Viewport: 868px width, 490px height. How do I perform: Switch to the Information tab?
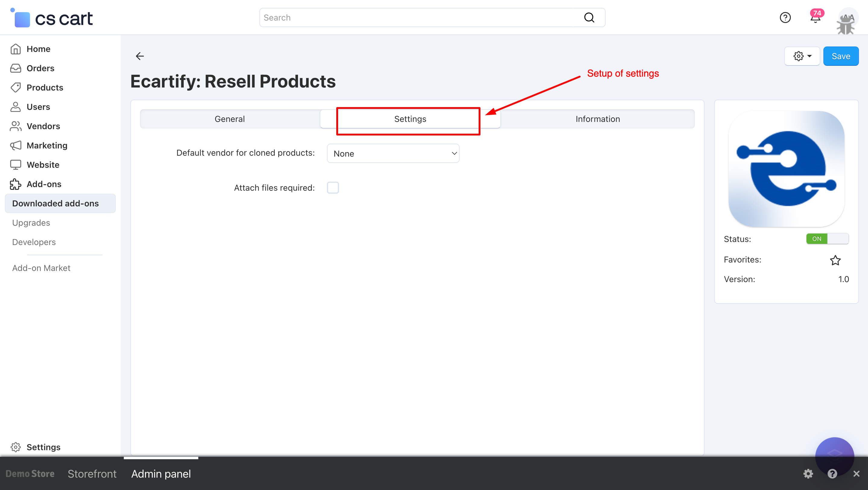point(597,119)
